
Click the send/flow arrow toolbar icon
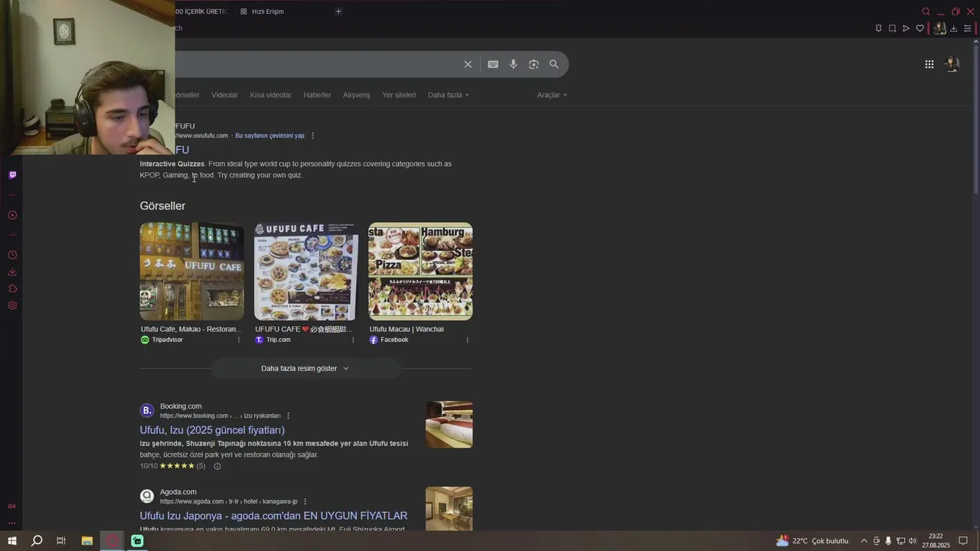click(x=906, y=28)
